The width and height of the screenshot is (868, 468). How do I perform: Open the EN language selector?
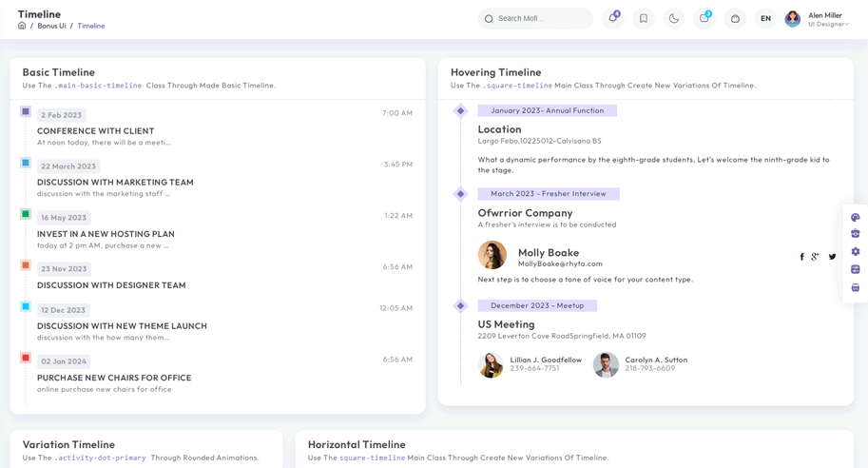(765, 18)
